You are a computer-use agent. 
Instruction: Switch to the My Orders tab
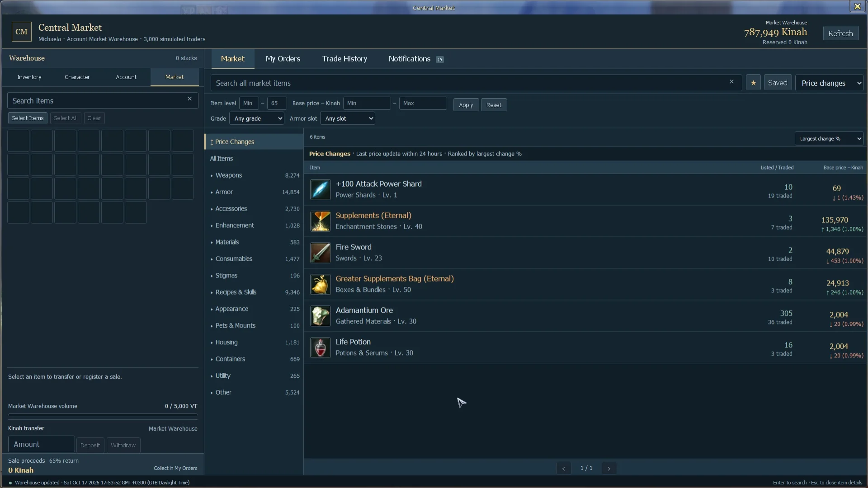[x=283, y=59]
